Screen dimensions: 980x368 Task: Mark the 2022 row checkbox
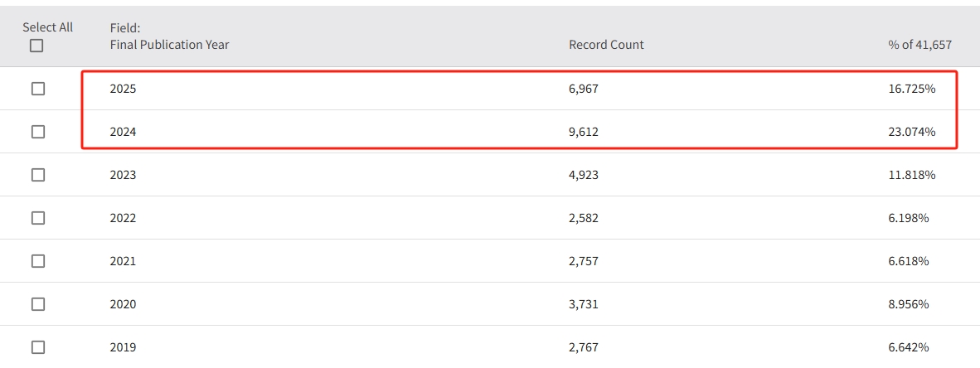pyautogui.click(x=38, y=218)
